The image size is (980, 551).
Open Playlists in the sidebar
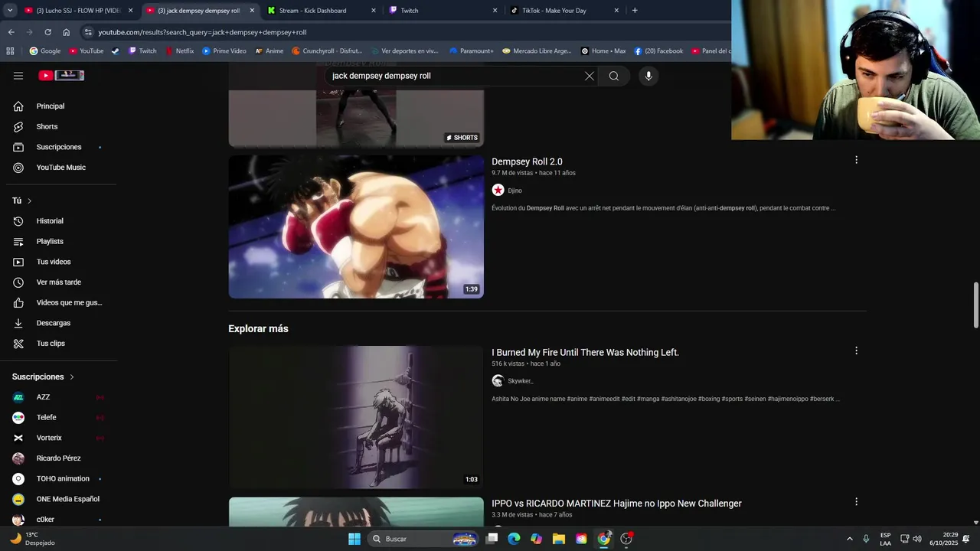point(60,241)
